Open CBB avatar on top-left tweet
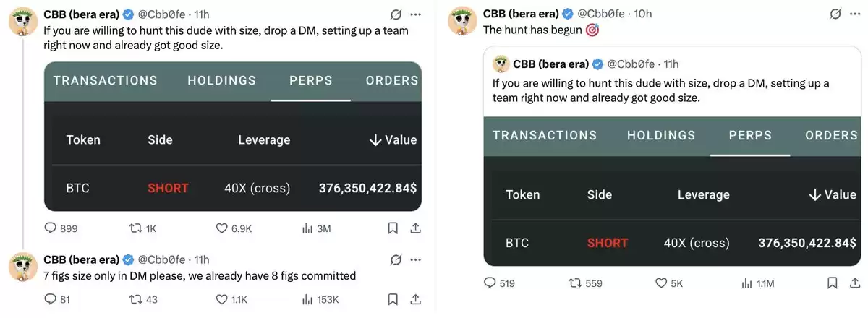The image size is (868, 318). tap(23, 24)
